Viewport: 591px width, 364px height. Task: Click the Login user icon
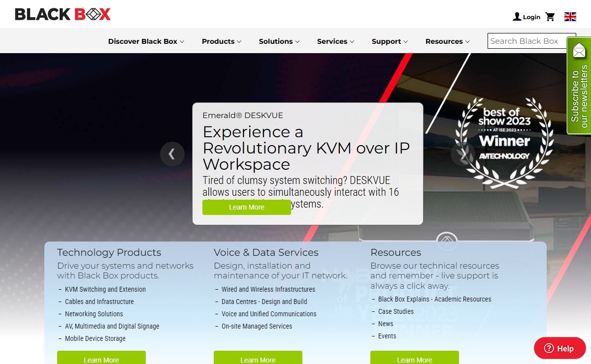pos(517,17)
